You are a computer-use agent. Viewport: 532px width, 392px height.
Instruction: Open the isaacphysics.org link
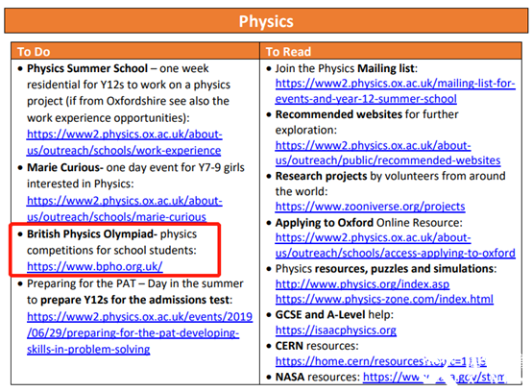point(336,330)
